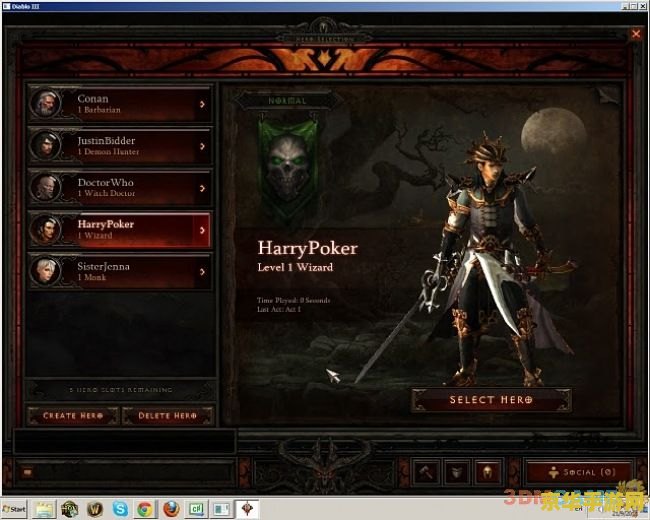Open the World of Warcraft taskbar icon
The width and height of the screenshot is (650, 520).
(x=95, y=509)
